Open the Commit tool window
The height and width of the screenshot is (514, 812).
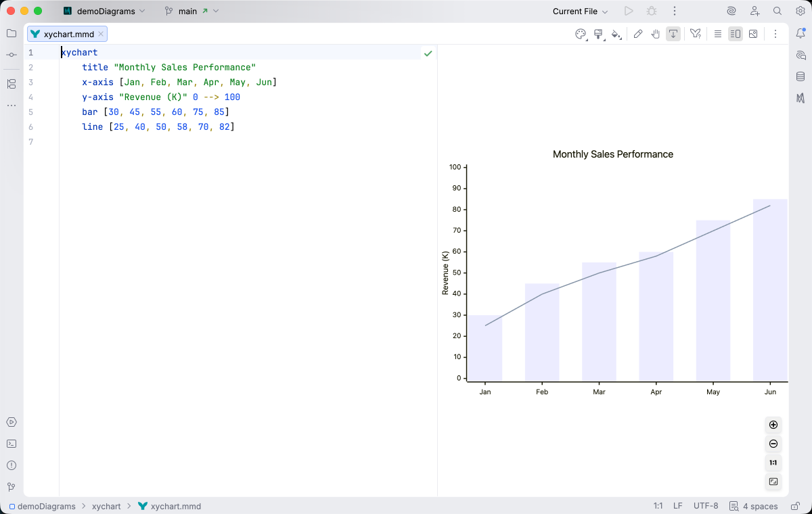(12, 55)
